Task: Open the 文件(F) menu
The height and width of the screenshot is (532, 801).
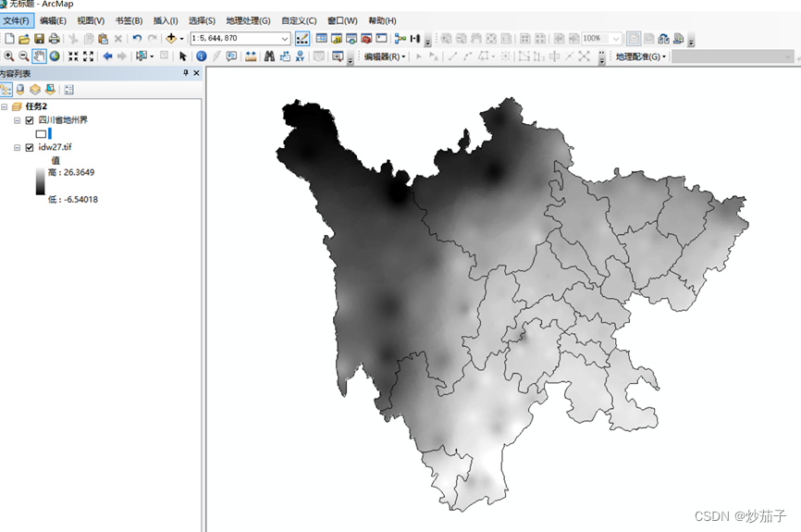Action: pos(17,20)
